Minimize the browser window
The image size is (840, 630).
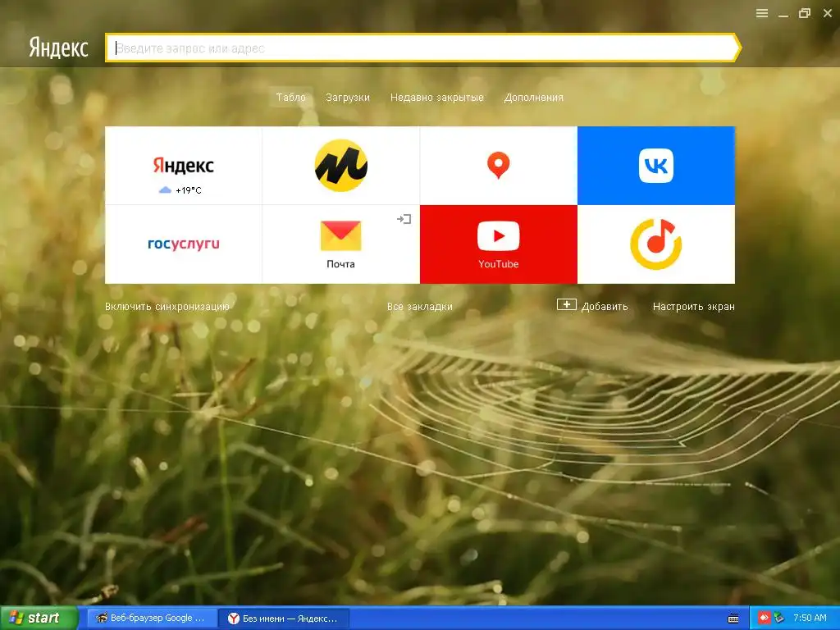tap(783, 15)
